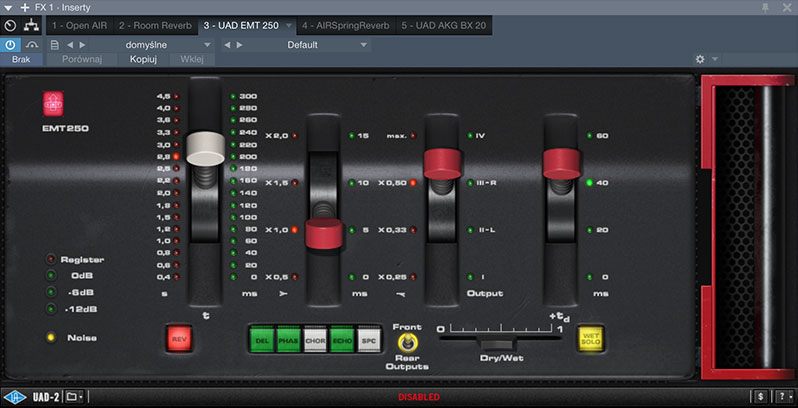The width and height of the screenshot is (798, 408).
Task: Toggle the white CHOR program button
Action: pyautogui.click(x=316, y=339)
